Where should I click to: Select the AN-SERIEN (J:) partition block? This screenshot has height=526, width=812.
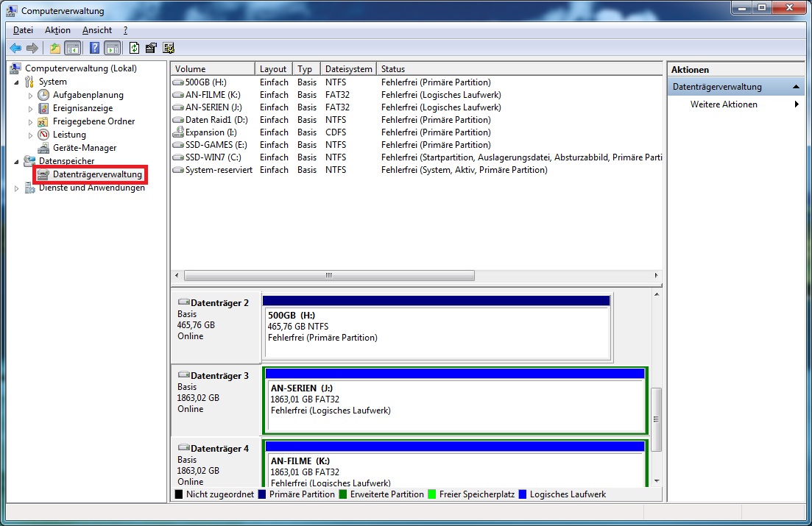(455, 401)
